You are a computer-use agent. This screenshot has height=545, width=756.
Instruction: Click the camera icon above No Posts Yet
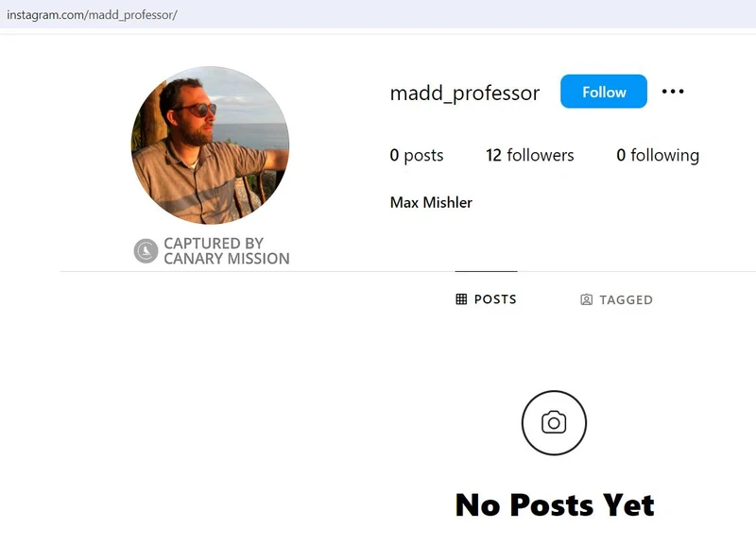[554, 422]
